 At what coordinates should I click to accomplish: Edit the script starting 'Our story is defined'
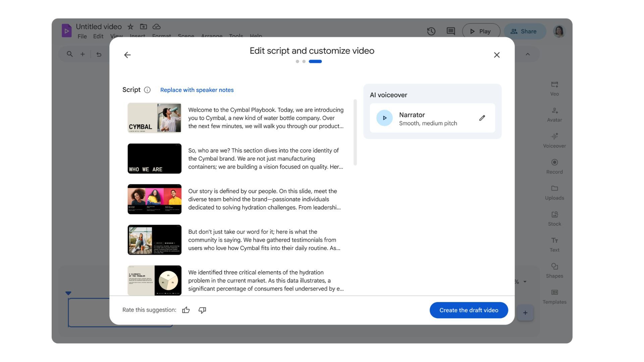click(264, 199)
